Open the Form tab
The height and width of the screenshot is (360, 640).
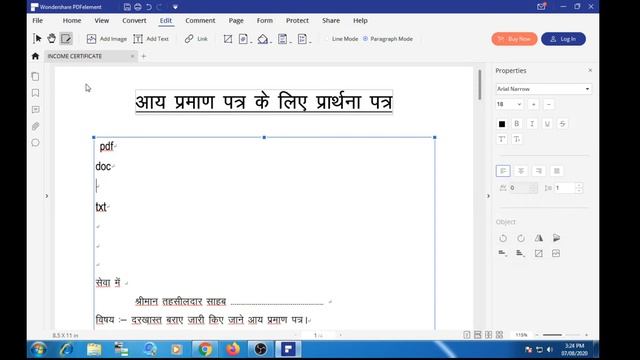[x=264, y=20]
